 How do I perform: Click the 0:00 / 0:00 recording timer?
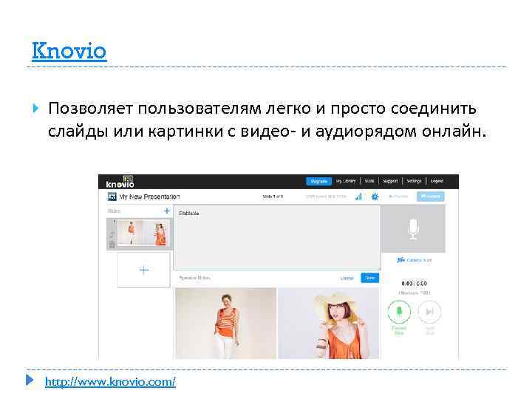pyautogui.click(x=414, y=283)
